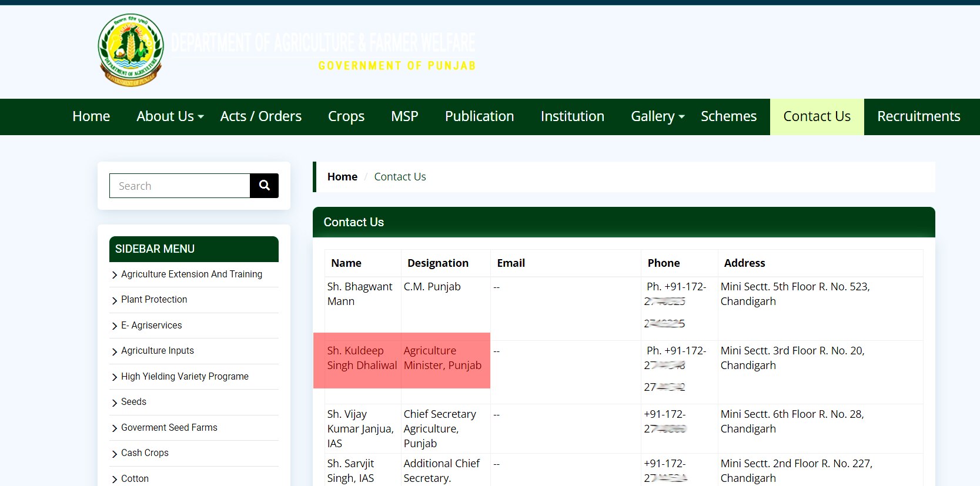Screen dimensions: 980x486
Task: Click the Contact Us panel heading
Action: (624, 222)
